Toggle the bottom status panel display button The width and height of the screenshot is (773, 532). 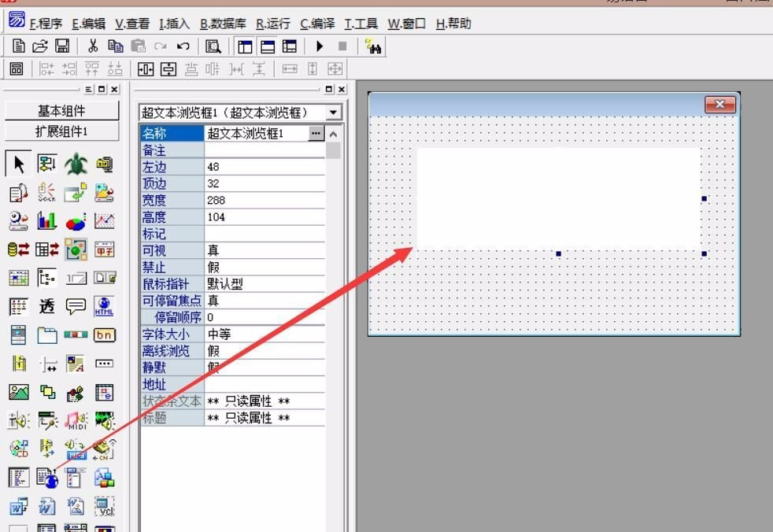pyautogui.click(x=267, y=46)
